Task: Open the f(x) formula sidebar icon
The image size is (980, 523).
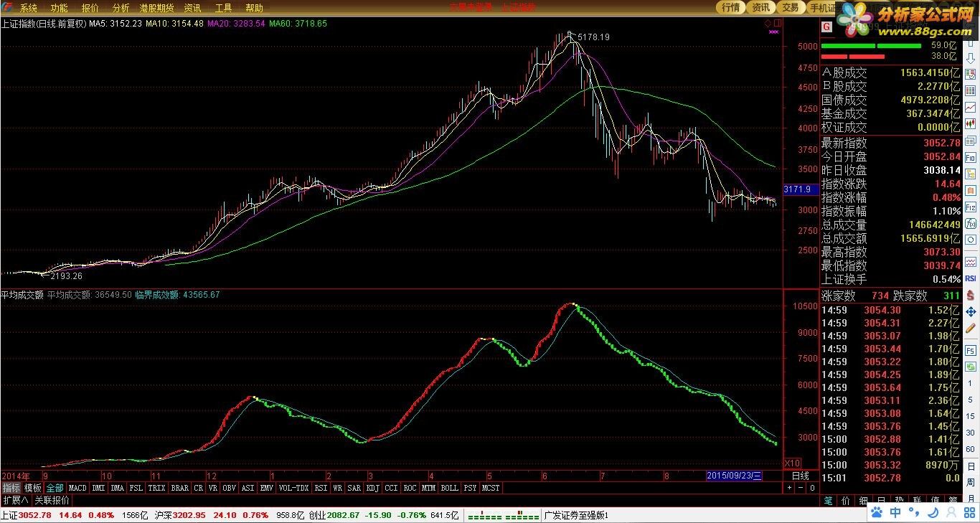Action: 971,225
